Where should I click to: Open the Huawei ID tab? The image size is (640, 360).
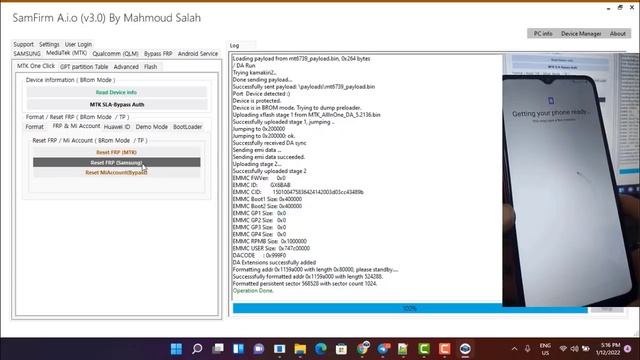coord(117,127)
